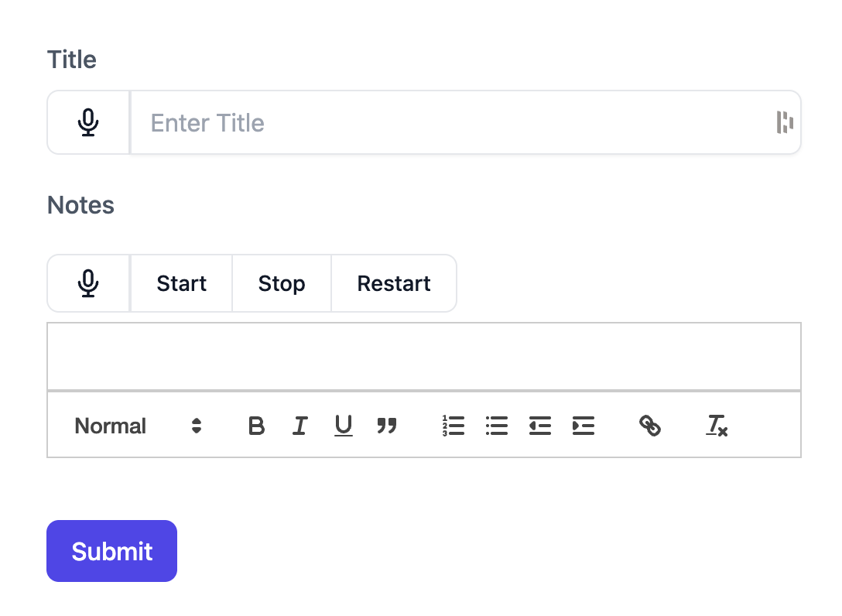Insert a bulleted list
Screen dimensions: 842x616
[497, 426]
